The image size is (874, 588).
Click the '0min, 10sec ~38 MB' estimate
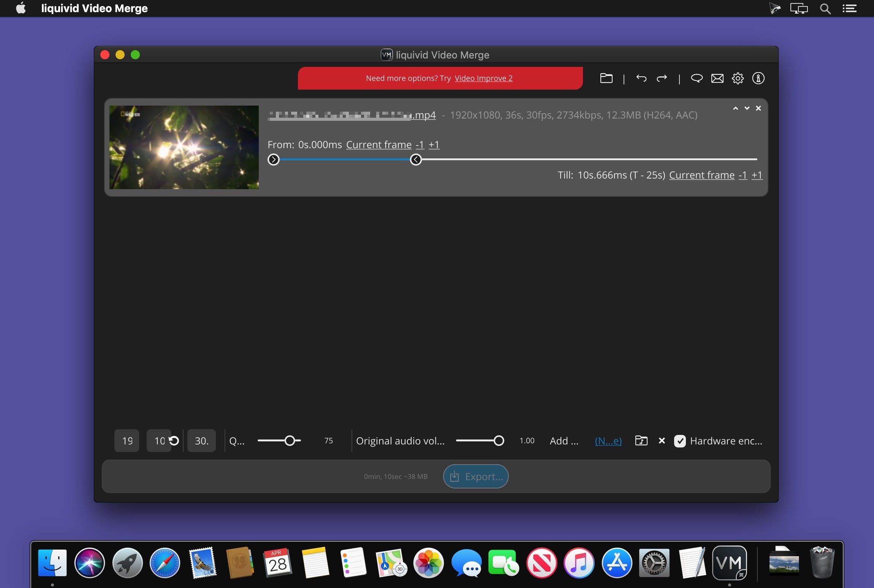tap(396, 477)
